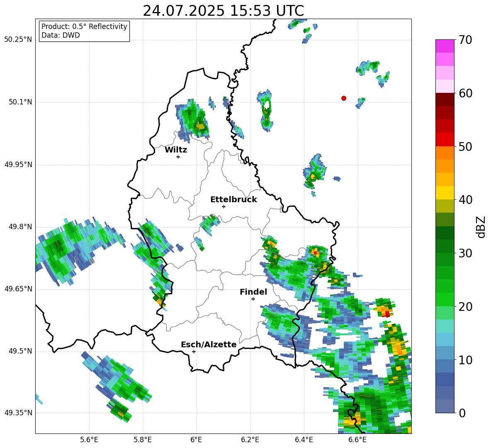The width and height of the screenshot is (491, 448).
Task: Click the 'Data: DWD' label
Action: tap(61, 35)
